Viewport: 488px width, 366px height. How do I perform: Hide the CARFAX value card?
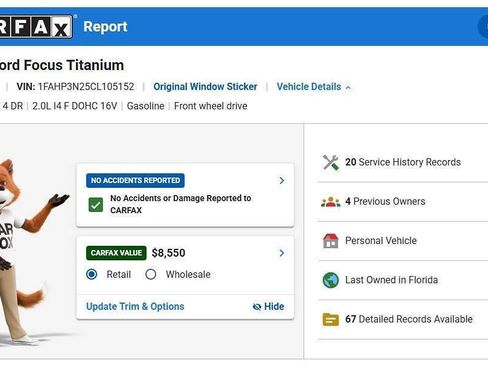(269, 306)
